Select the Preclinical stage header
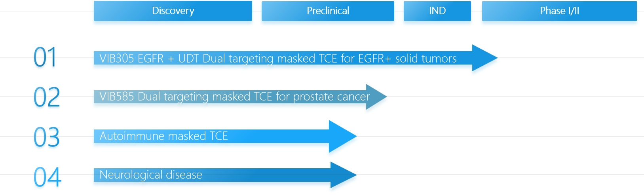644x196 pixels. tap(328, 11)
